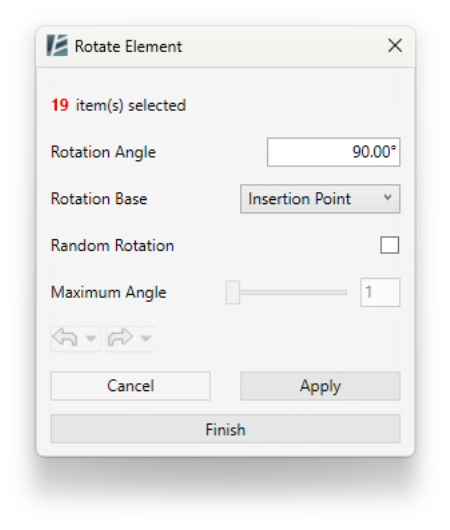Viewport: 450px width, 530px height.
Task: Expand the redo history arrow
Action: pos(146,338)
